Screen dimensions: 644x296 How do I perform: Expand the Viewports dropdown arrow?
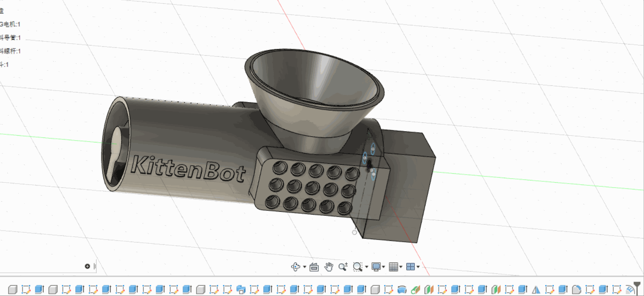(418, 267)
